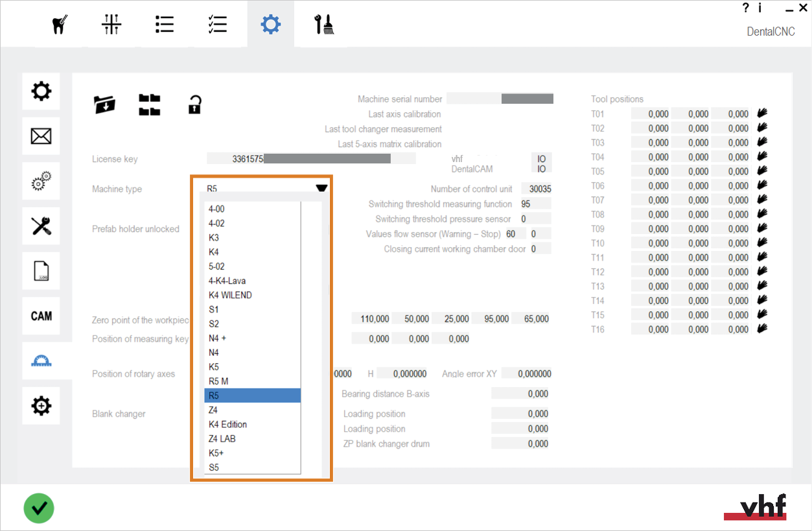Confirm with the green checkmark button
This screenshot has height=531, width=812.
[39, 508]
